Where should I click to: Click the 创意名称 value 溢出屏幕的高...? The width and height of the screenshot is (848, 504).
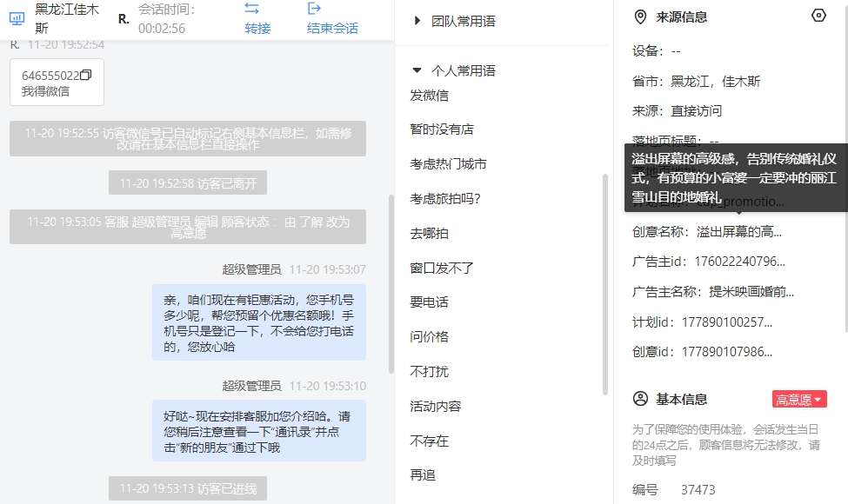(738, 232)
